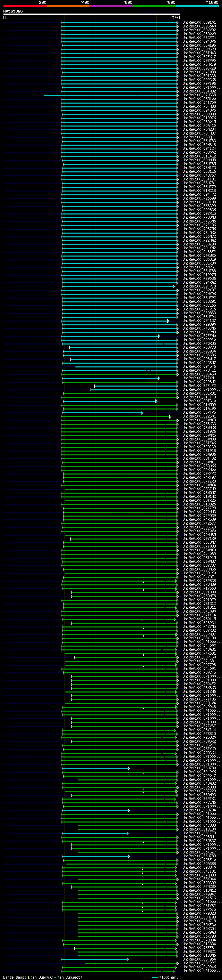This screenshot has width=222, height=980.
Task: Select UniRef100_Q9Y1K9 label
Action: tap(199, 538)
